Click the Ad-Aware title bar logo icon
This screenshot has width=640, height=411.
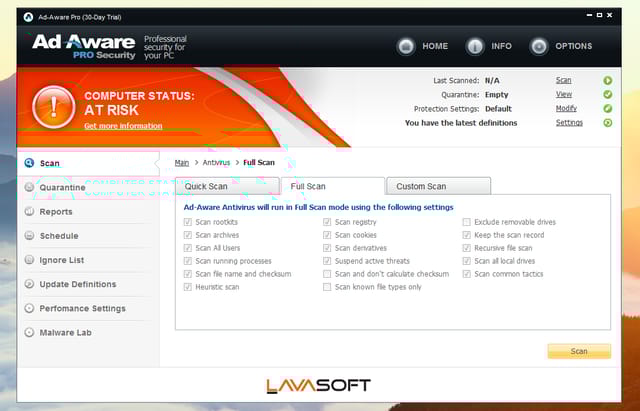[x=28, y=17]
